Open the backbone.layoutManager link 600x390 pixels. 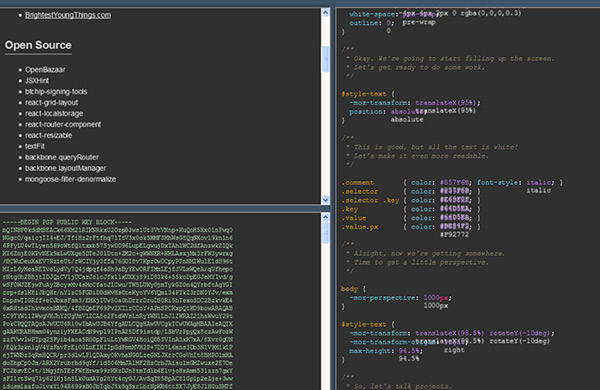65,168
